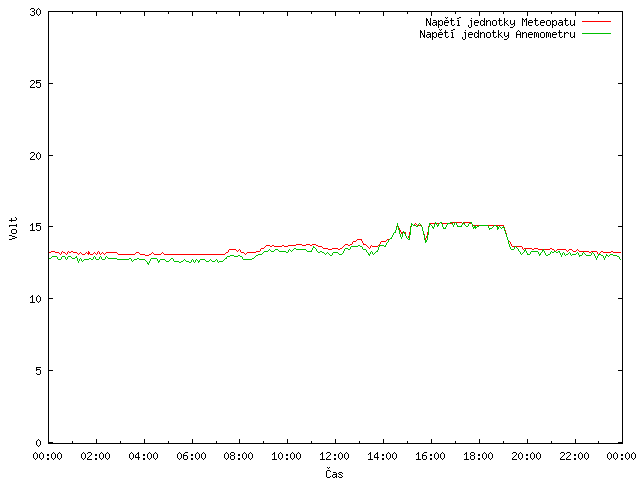Click the x-axis label 18:00

coord(478,456)
